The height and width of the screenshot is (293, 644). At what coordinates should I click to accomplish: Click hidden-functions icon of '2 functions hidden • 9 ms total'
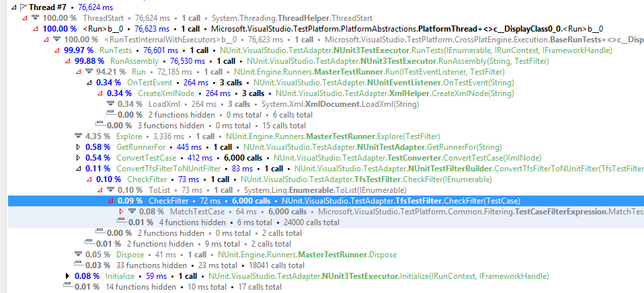click(x=89, y=243)
